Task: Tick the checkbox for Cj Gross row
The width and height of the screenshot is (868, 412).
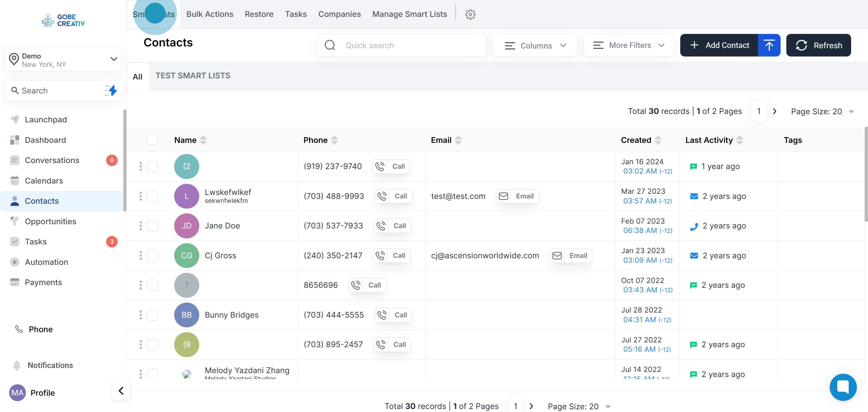Action: 152,255
